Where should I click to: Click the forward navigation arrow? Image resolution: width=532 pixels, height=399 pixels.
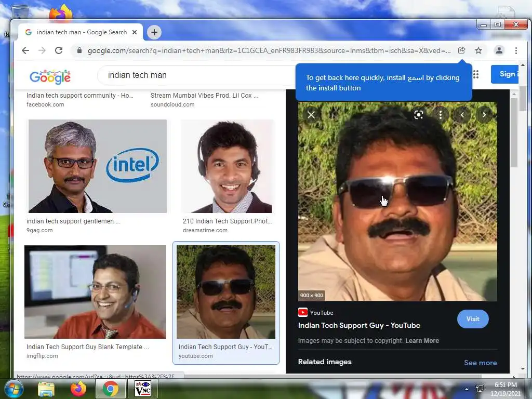tap(42, 50)
